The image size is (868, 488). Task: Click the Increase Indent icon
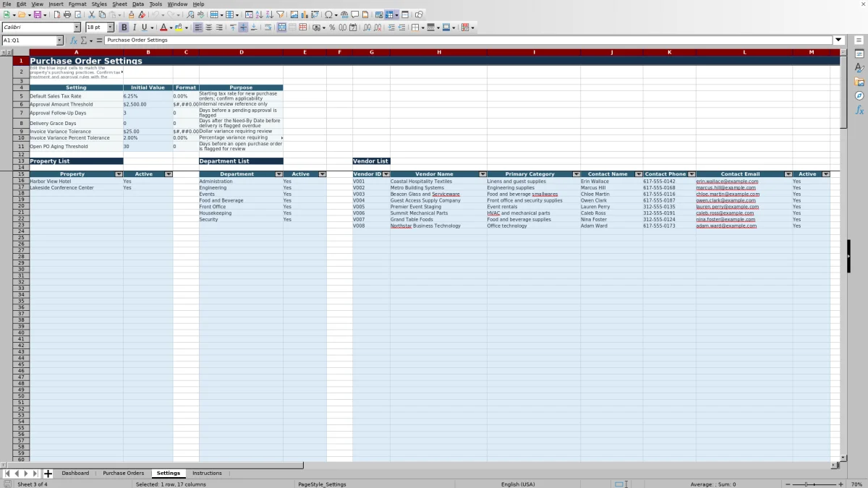click(391, 27)
